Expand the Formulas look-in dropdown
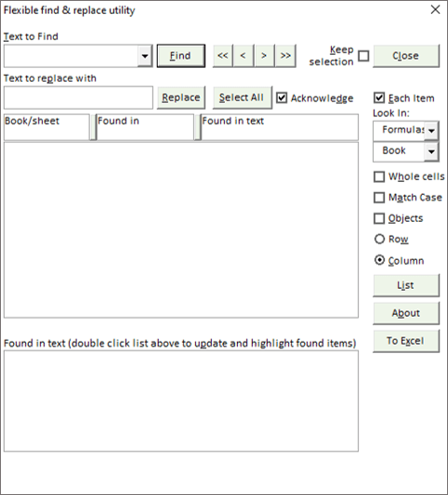This screenshot has width=448, height=495. pos(431,130)
